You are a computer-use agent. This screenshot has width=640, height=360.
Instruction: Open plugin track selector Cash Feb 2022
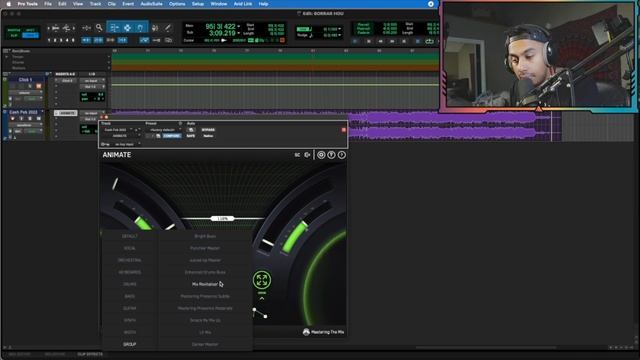click(x=118, y=130)
